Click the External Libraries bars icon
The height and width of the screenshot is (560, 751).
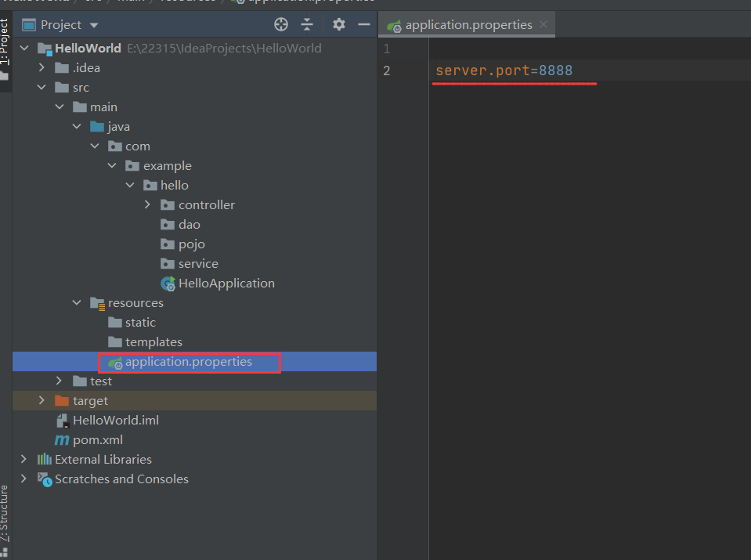[x=45, y=460]
